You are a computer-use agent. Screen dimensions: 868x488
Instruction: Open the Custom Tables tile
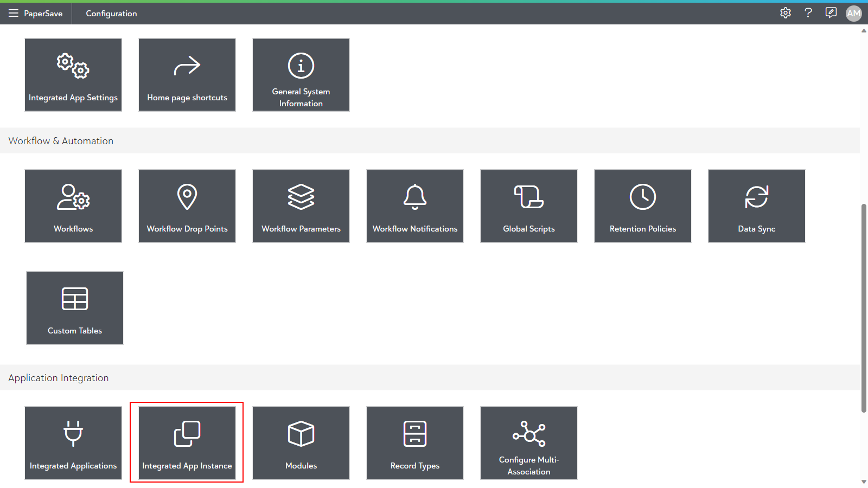(x=75, y=308)
